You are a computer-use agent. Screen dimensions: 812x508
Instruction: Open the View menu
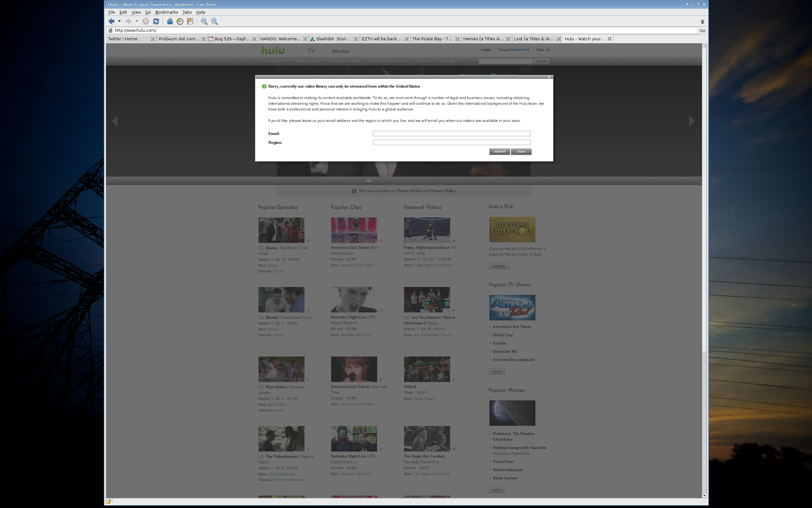tap(136, 12)
